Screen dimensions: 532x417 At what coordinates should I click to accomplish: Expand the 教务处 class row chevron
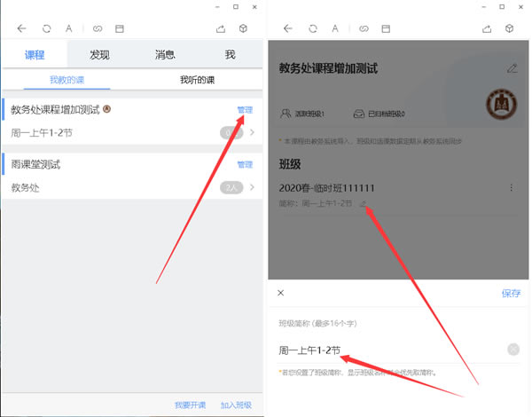pos(252,187)
